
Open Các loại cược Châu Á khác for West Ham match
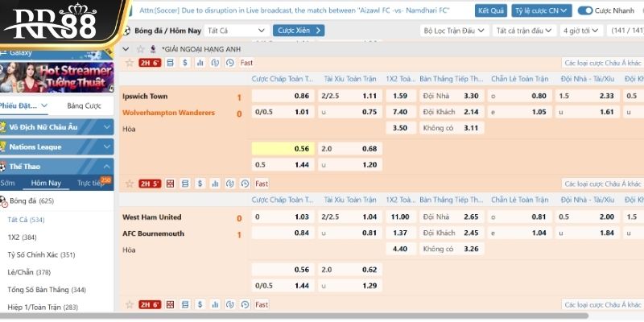pos(602,184)
